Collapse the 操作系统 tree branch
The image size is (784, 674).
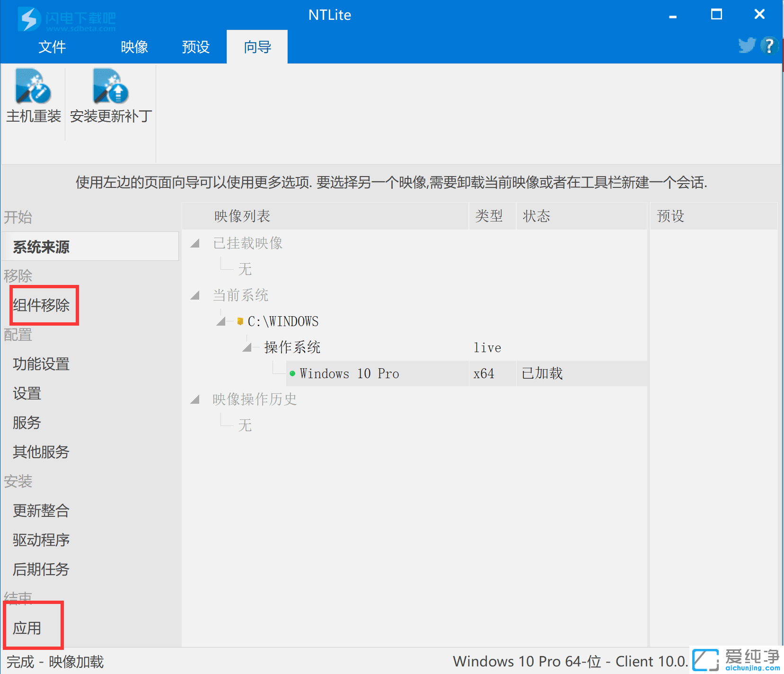coord(247,347)
